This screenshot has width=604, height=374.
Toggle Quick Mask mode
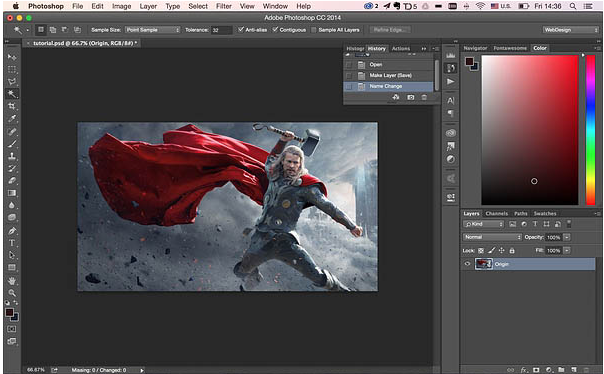tap(12, 329)
